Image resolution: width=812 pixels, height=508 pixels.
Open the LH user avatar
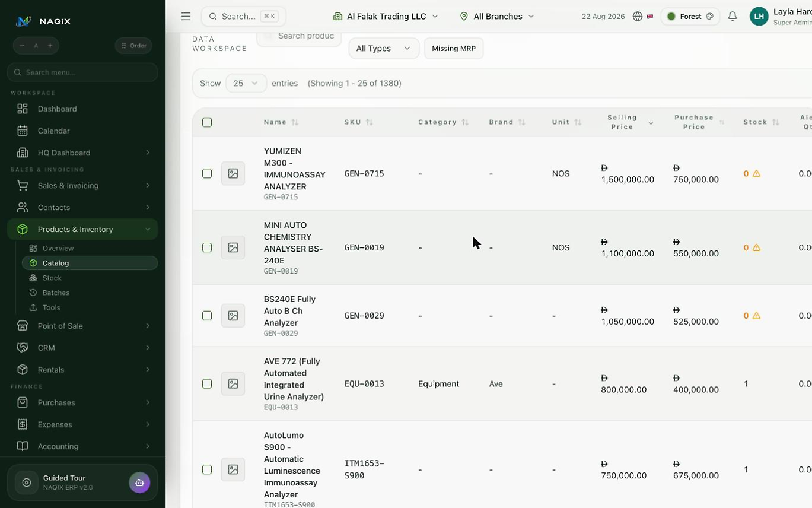(x=759, y=17)
